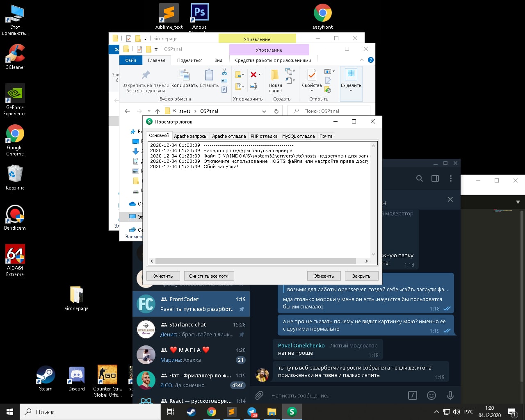Viewport: 525px width, 420px height.
Task: Expand Delete icon dropdown arrow
Action: (259, 75)
